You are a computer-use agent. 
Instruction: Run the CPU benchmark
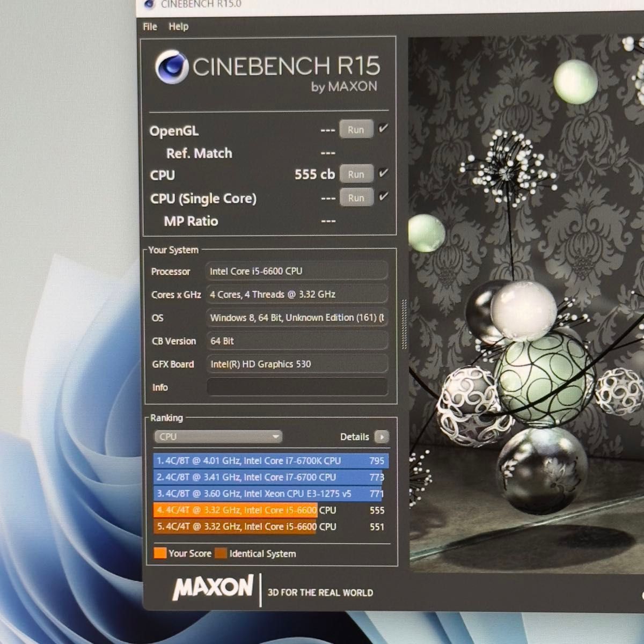click(356, 174)
